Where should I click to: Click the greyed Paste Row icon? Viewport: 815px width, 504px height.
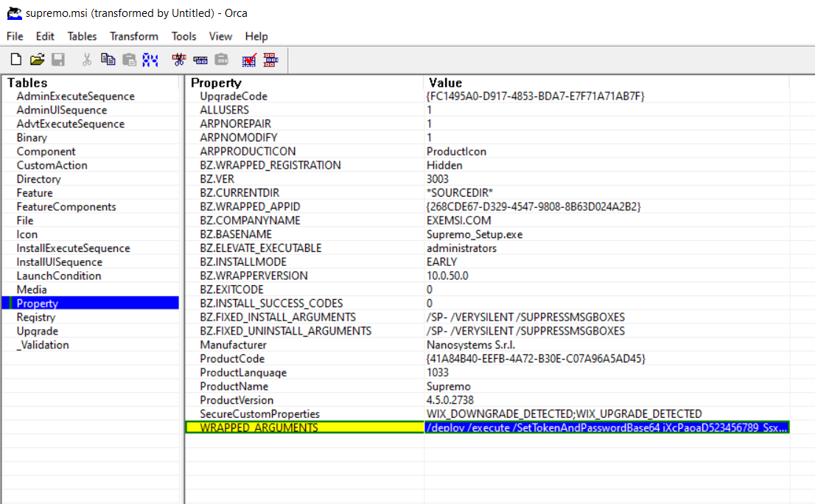coord(222,60)
